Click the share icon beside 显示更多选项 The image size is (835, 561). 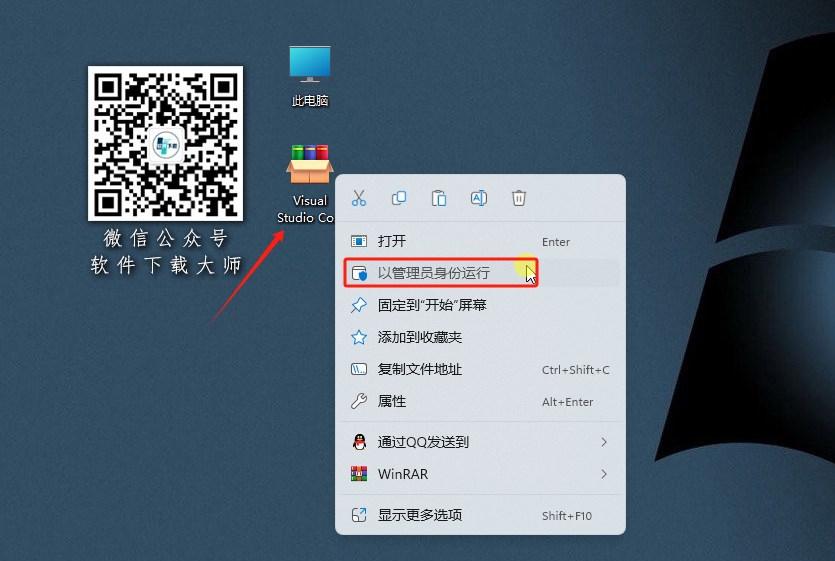(359, 515)
